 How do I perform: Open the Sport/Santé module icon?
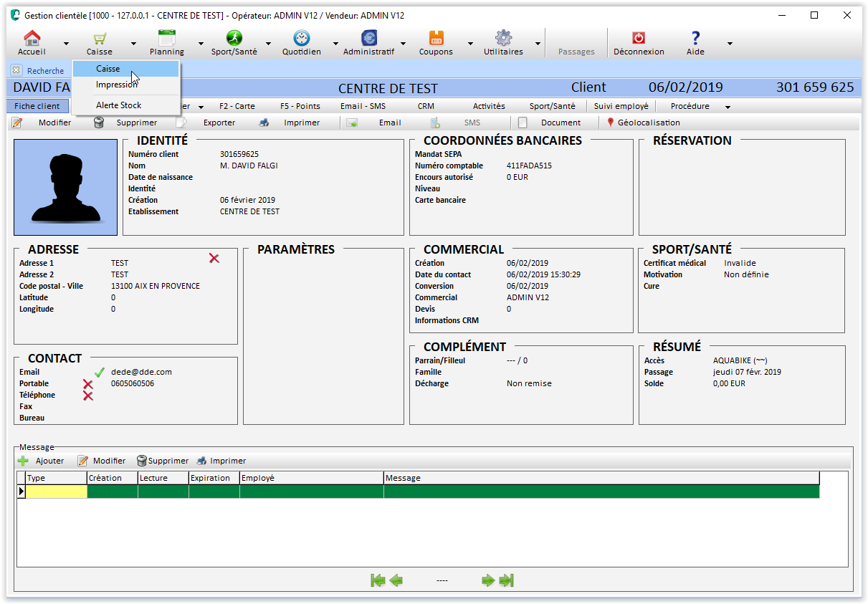click(x=234, y=39)
